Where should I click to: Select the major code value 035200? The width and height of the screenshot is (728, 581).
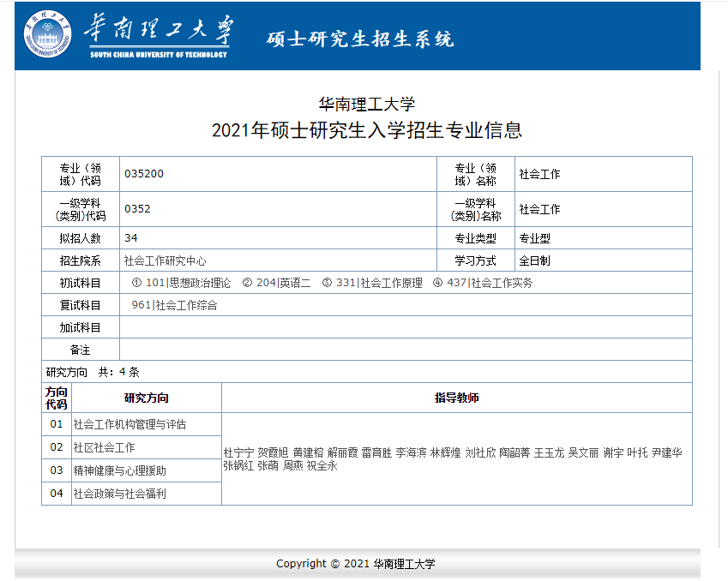coord(144,174)
